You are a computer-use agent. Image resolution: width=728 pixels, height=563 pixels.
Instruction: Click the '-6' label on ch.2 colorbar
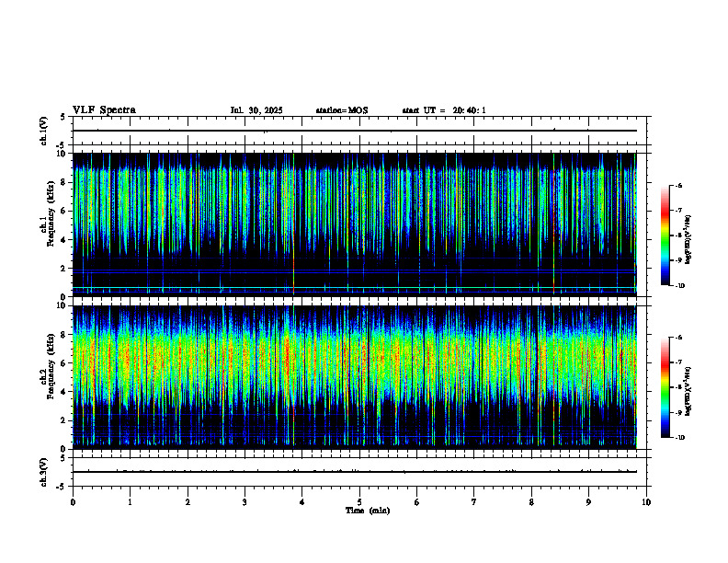click(x=678, y=338)
